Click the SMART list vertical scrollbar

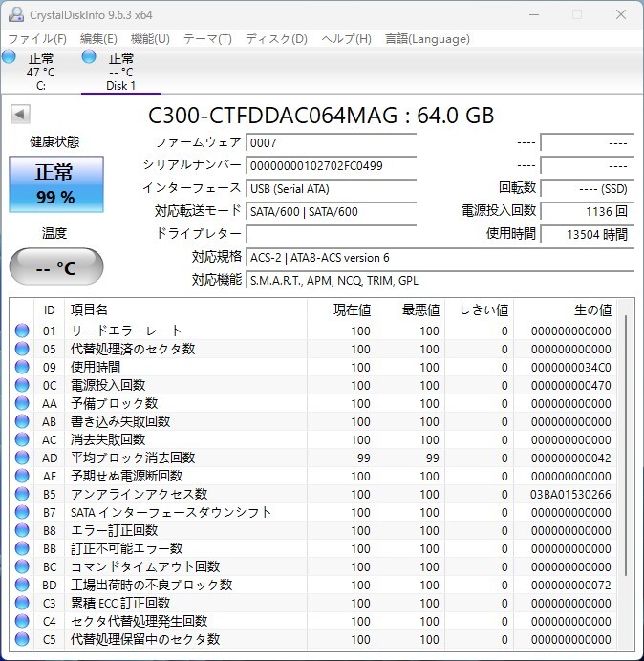(x=628, y=449)
